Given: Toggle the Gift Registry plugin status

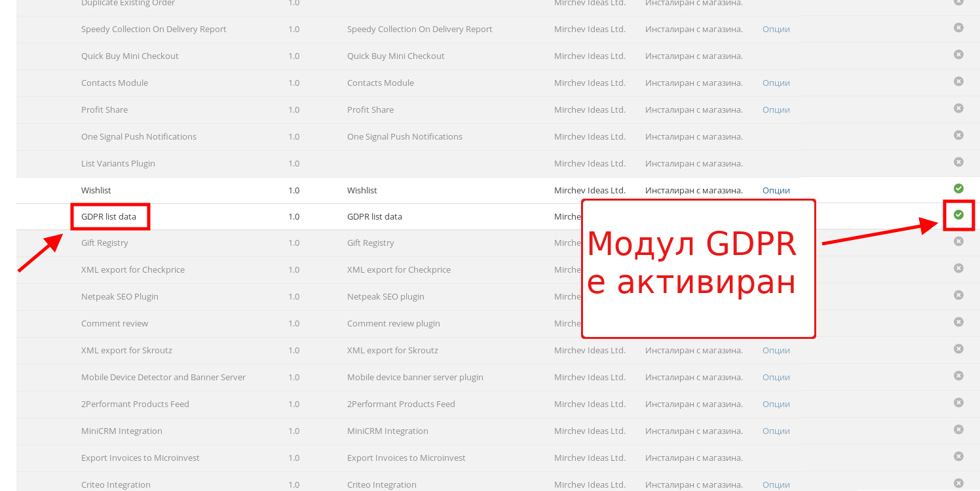Looking at the screenshot, I should [x=958, y=241].
